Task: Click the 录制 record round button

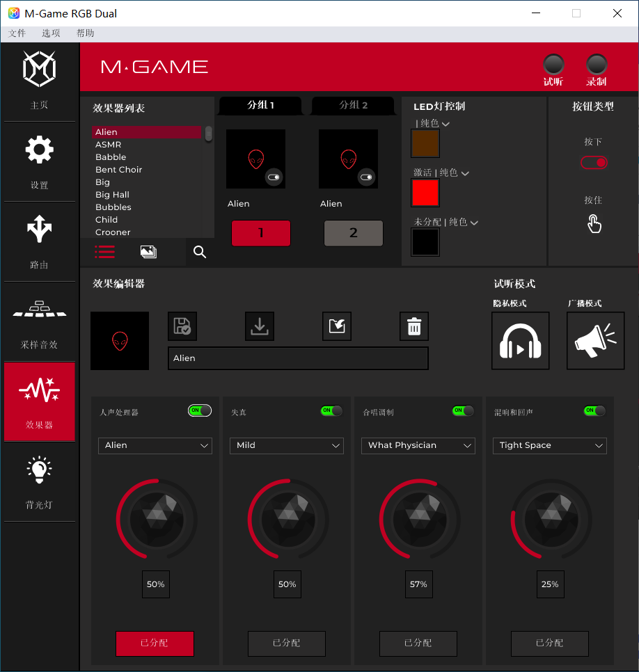Action: [597, 65]
